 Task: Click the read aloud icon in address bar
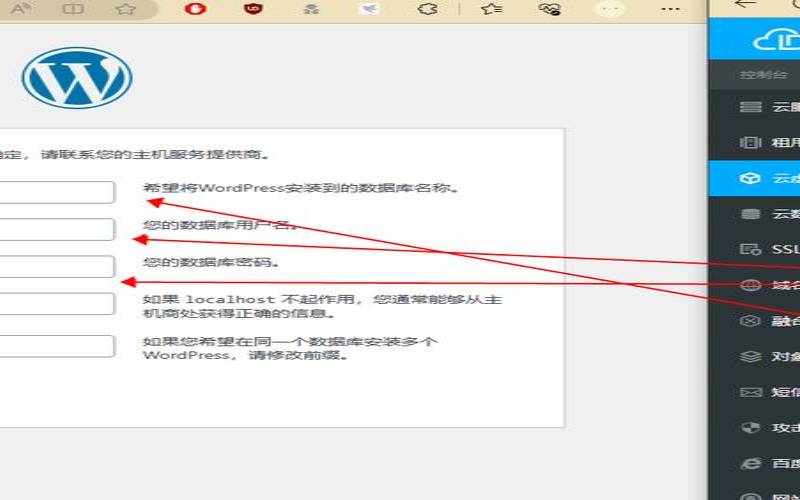click(21, 9)
